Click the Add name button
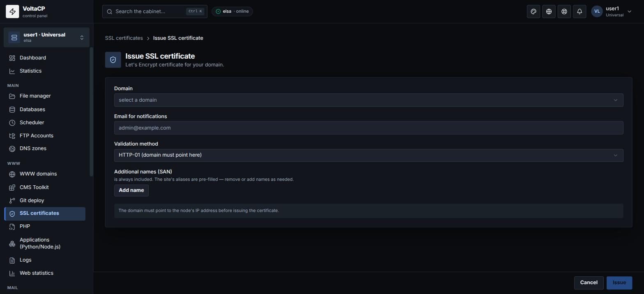Image resolution: width=644 pixels, height=294 pixels. point(131,190)
